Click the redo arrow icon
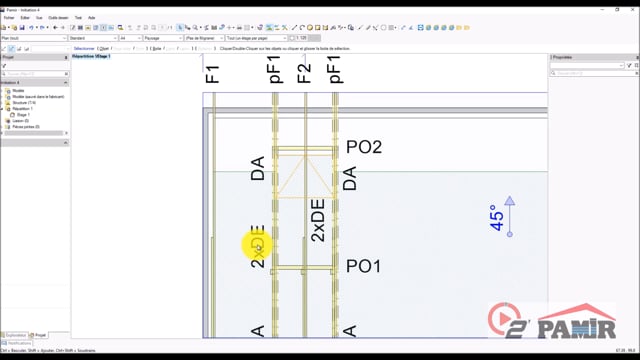The height and width of the screenshot is (360, 640). click(42, 28)
